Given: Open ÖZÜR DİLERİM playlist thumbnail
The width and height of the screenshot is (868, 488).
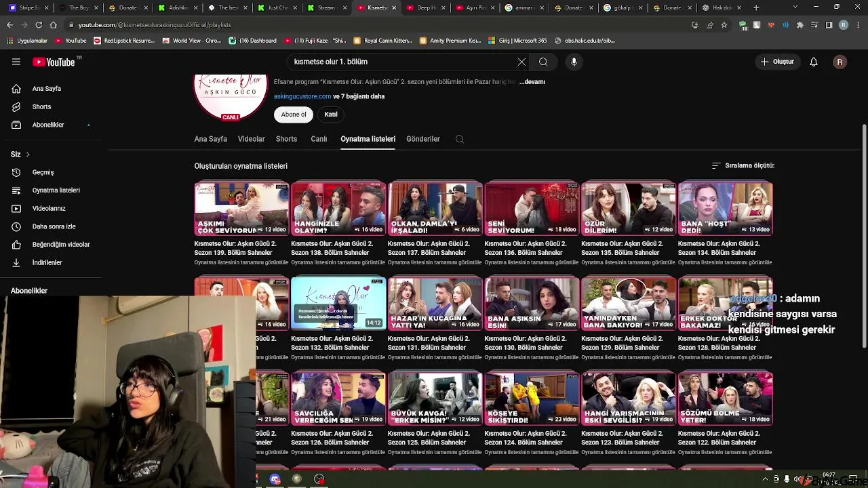Looking at the screenshot, I should (629, 209).
